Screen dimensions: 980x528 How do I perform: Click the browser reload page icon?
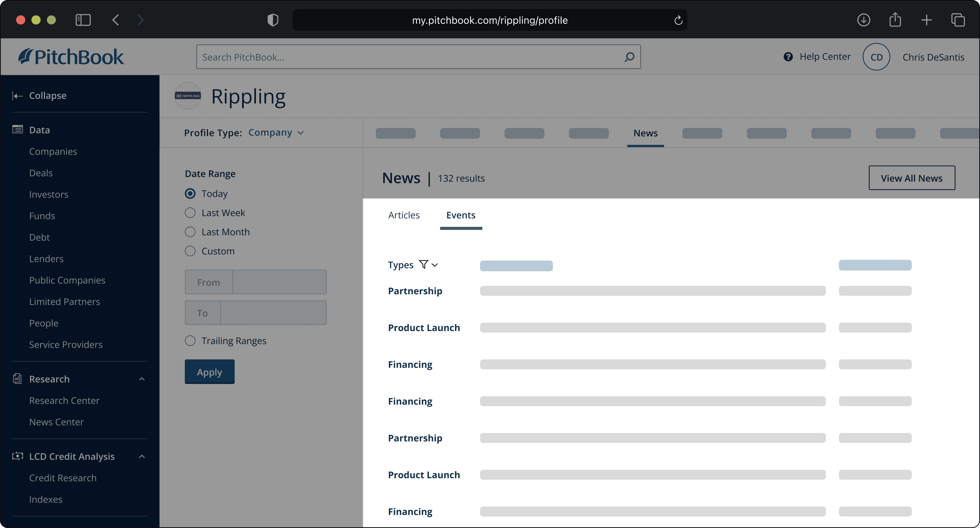coord(678,20)
